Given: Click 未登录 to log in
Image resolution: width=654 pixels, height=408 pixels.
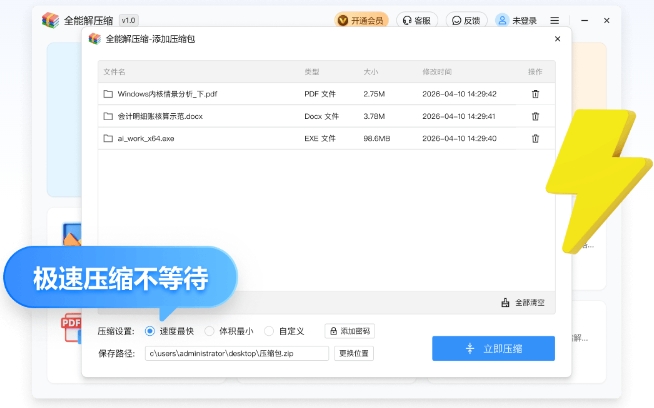Looking at the screenshot, I should [524, 20].
